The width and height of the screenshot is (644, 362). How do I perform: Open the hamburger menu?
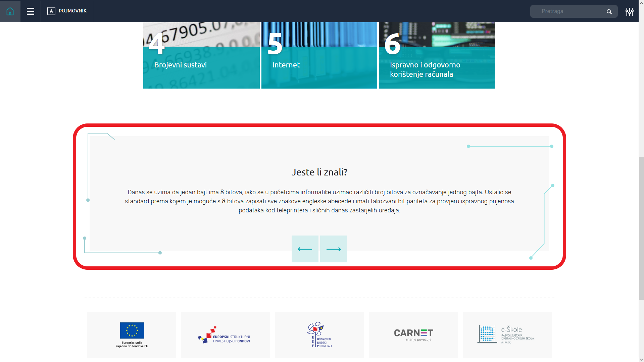pos(31,11)
